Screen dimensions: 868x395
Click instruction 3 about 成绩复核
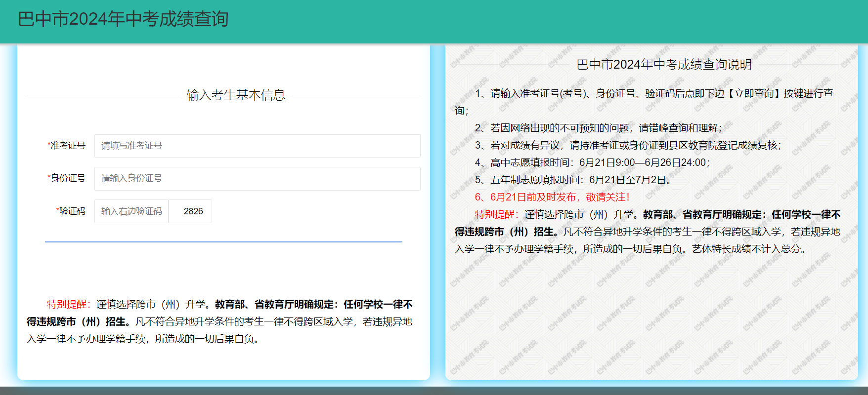(x=628, y=145)
